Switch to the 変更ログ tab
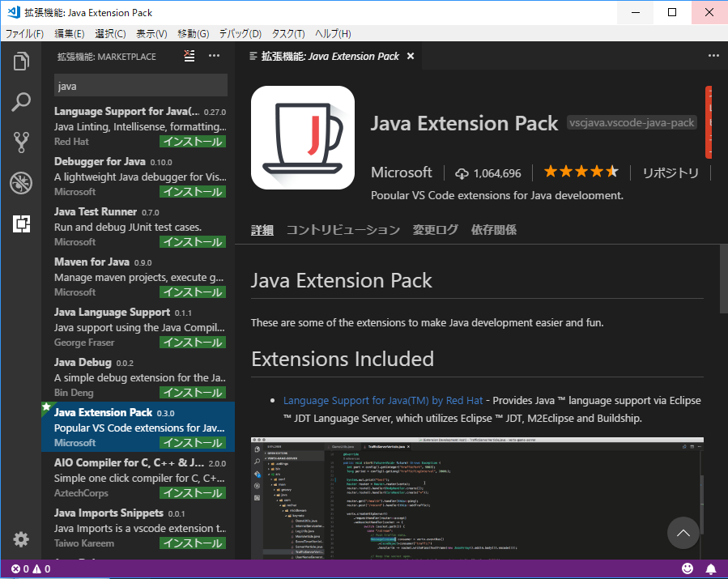 (436, 230)
